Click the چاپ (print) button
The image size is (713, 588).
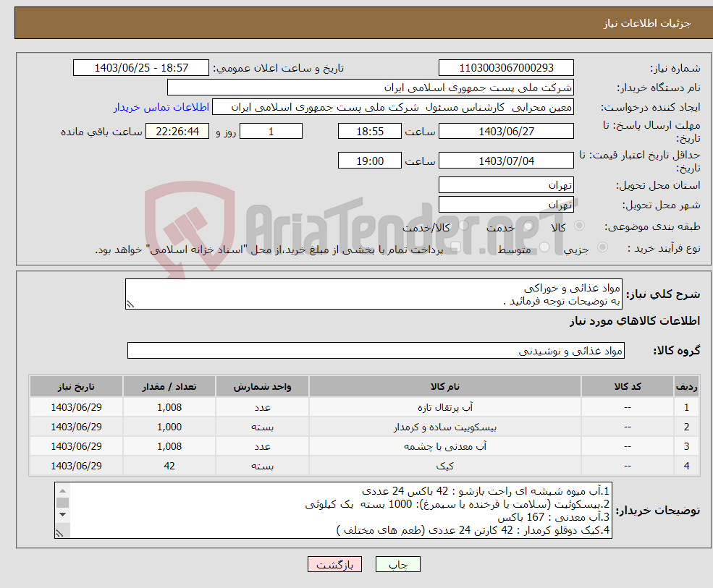398,564
